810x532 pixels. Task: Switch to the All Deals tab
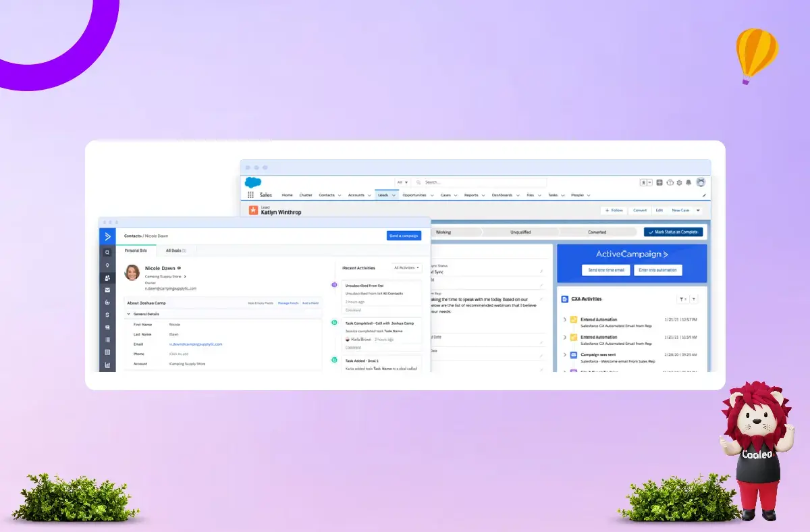[176, 250]
